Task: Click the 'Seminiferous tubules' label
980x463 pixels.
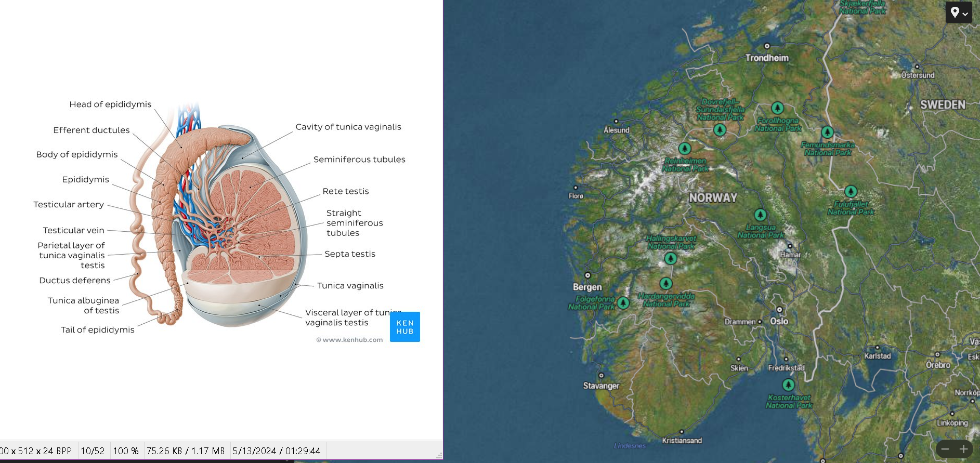Action: click(x=359, y=160)
